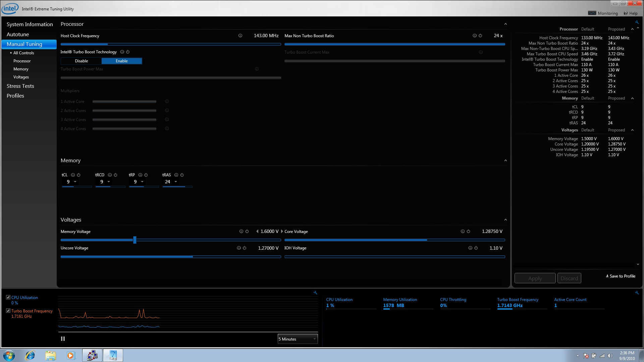Click Turbo Boost Technology info icon

point(122,52)
